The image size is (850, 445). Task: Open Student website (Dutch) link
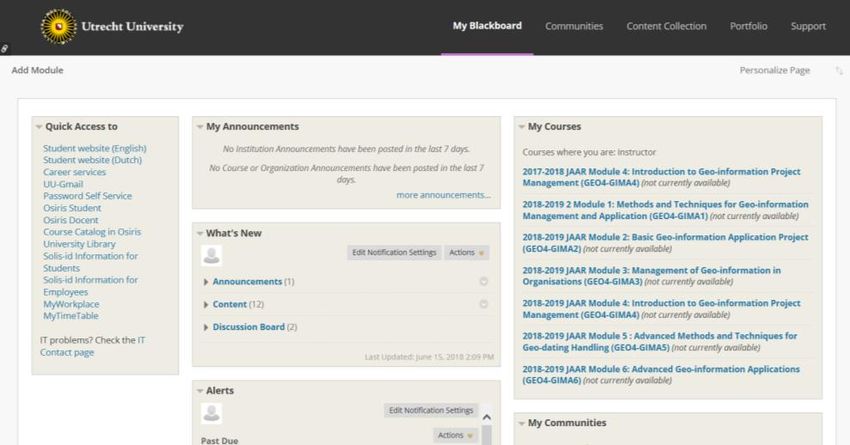[92, 160]
